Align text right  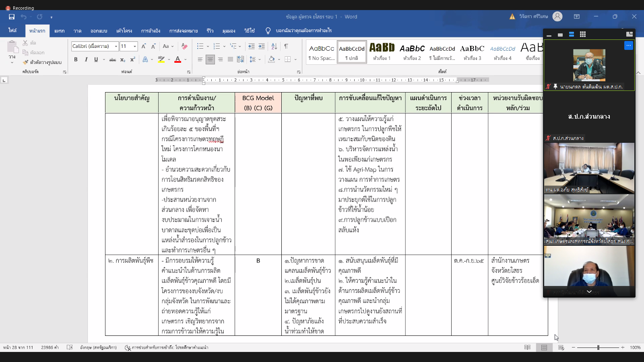pos(220,60)
